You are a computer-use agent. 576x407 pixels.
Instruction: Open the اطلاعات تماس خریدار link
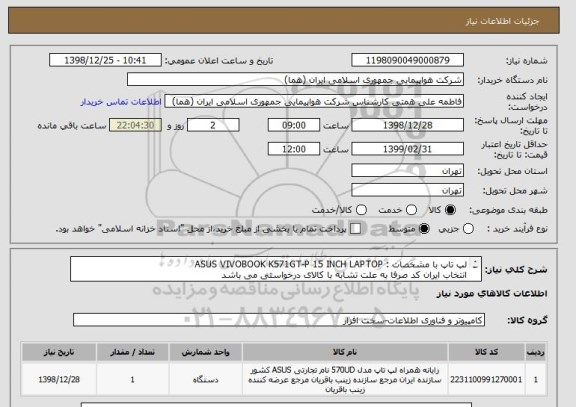(x=121, y=102)
